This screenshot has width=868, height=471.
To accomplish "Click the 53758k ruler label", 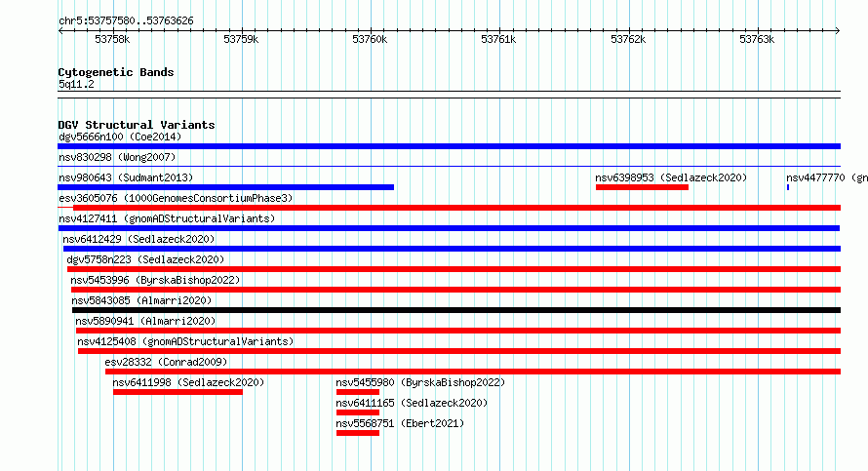I will (112, 39).
